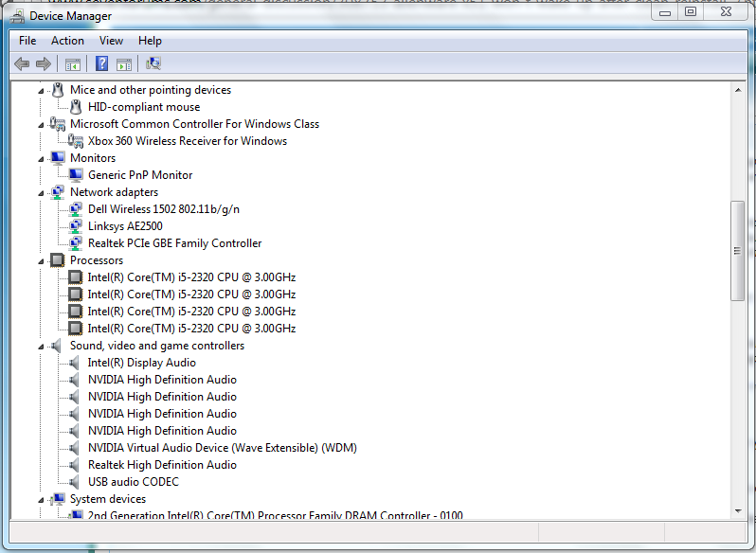Click the Forward arrow toolbar icon
The width and height of the screenshot is (756, 553).
[x=44, y=63]
